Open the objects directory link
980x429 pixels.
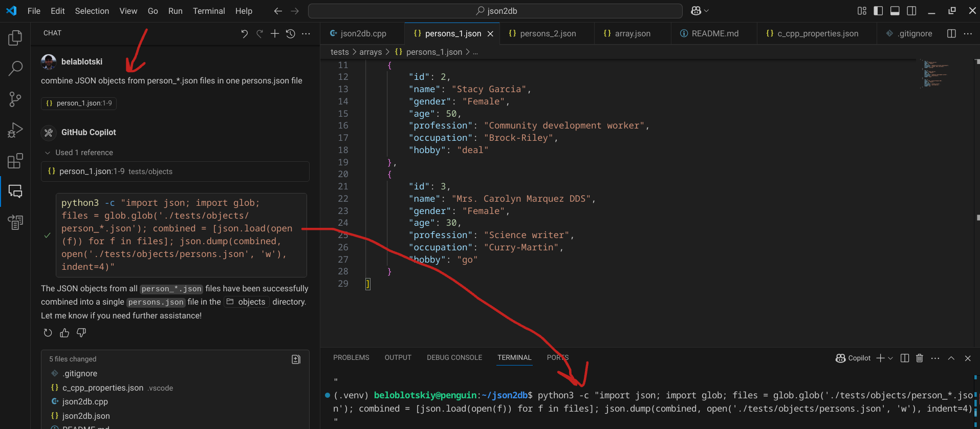coord(247,302)
